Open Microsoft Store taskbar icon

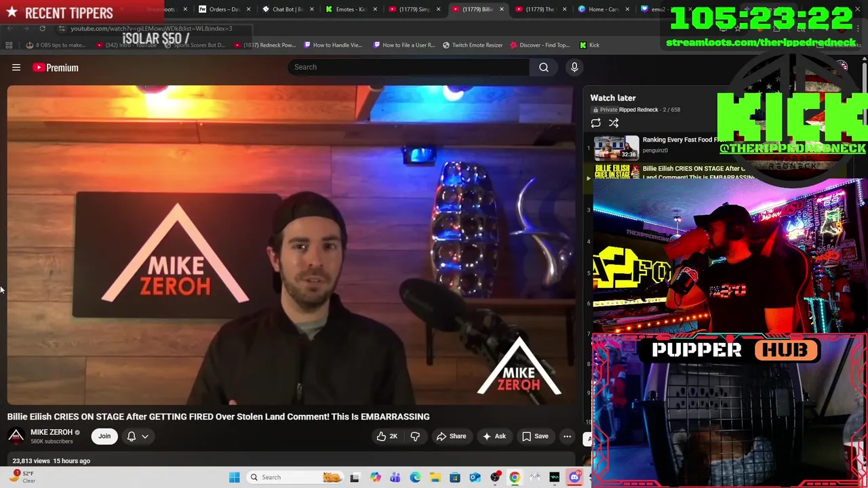pyautogui.click(x=455, y=477)
